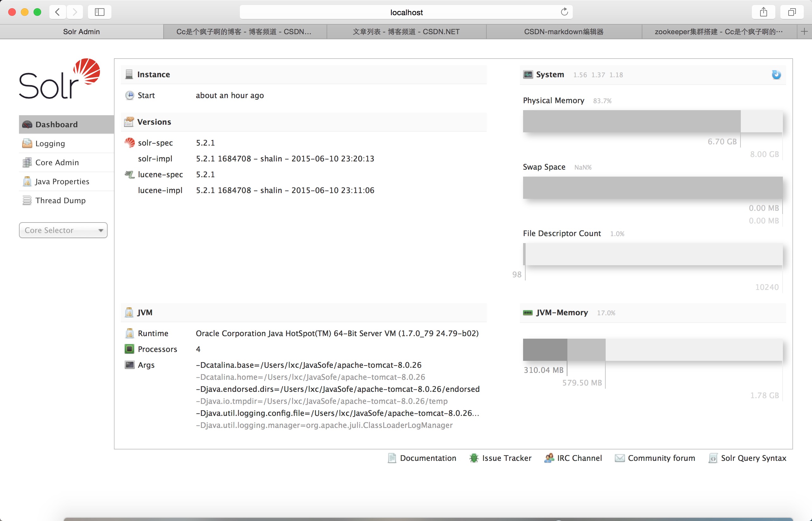This screenshot has width=812, height=521.
Task: Click the System monitor icon
Action: point(528,74)
